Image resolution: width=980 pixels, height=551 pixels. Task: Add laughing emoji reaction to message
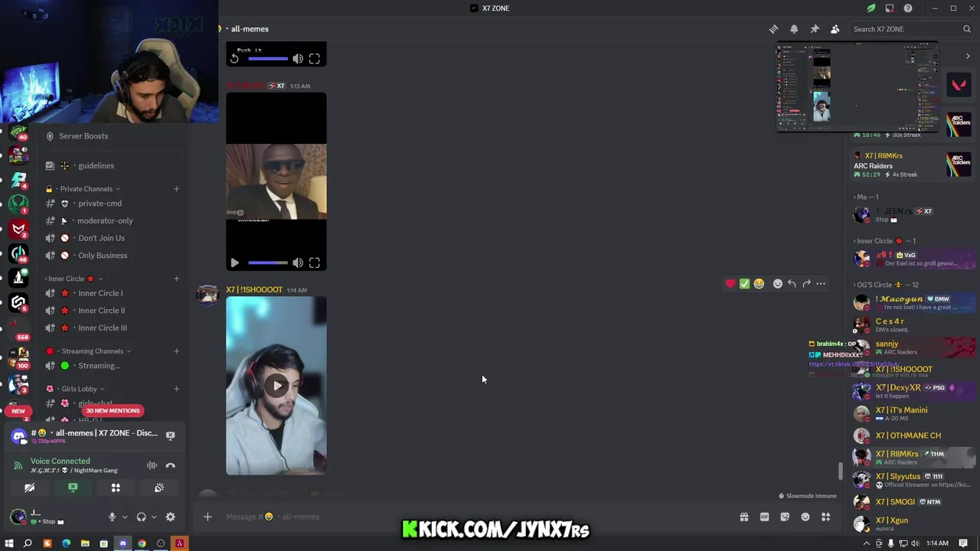tap(759, 284)
